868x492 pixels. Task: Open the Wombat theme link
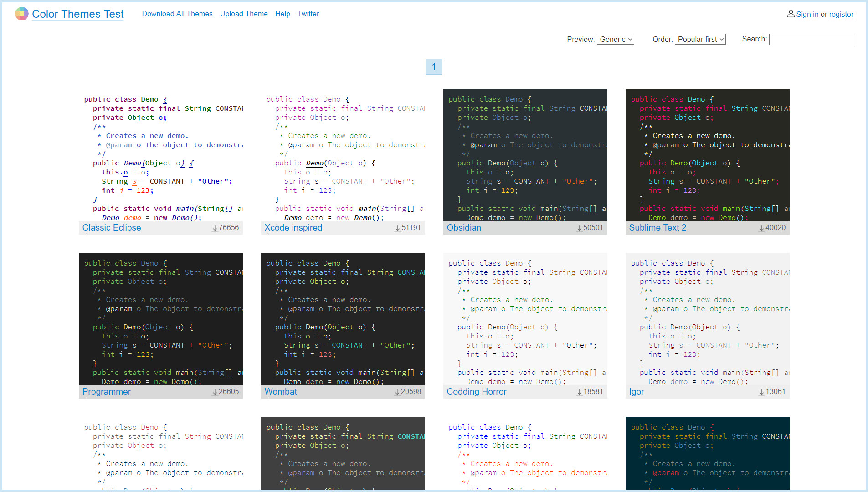281,392
